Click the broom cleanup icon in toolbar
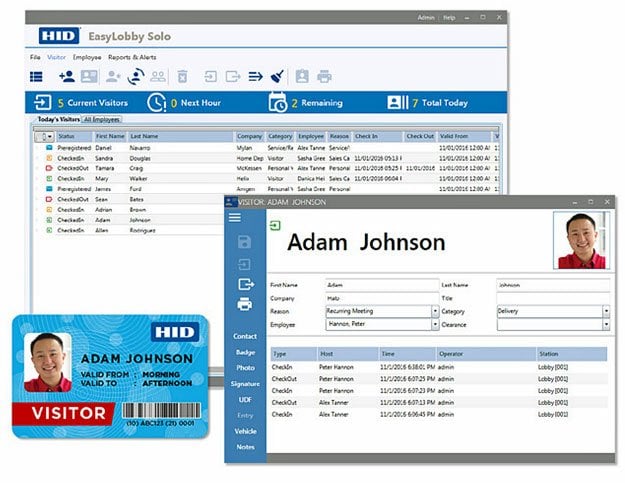The image size is (625, 483). coord(277,76)
